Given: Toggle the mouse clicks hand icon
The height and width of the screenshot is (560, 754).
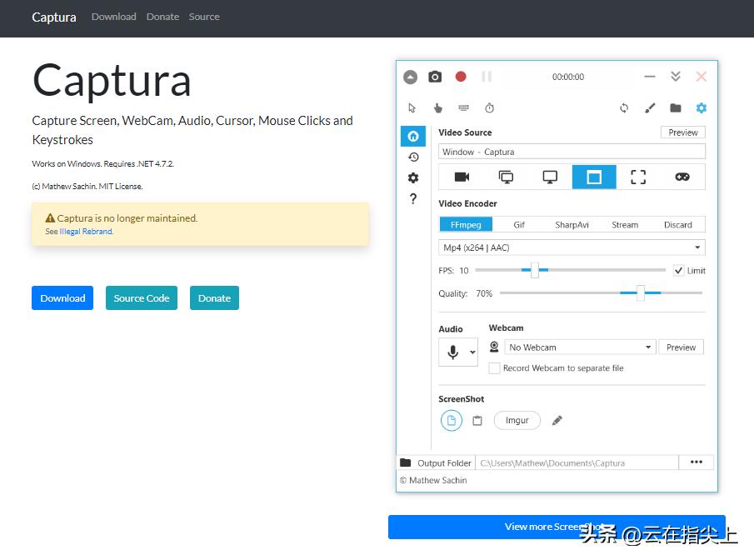Looking at the screenshot, I should 438,108.
